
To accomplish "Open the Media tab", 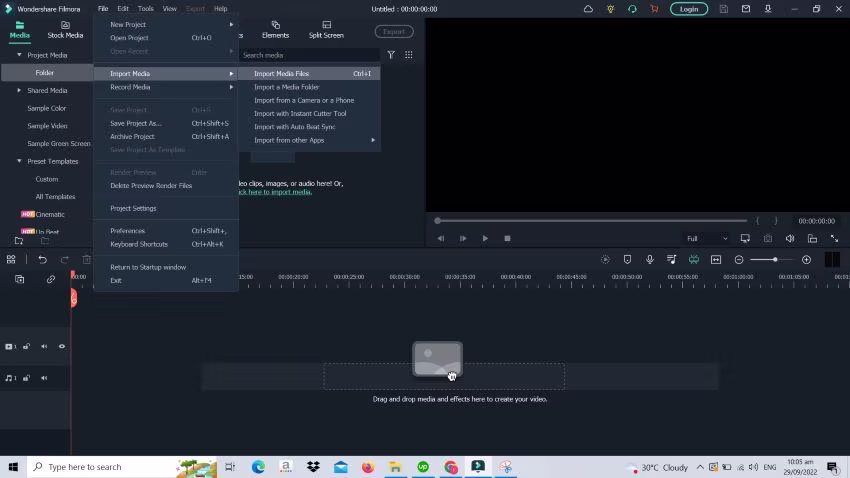I will (20, 30).
